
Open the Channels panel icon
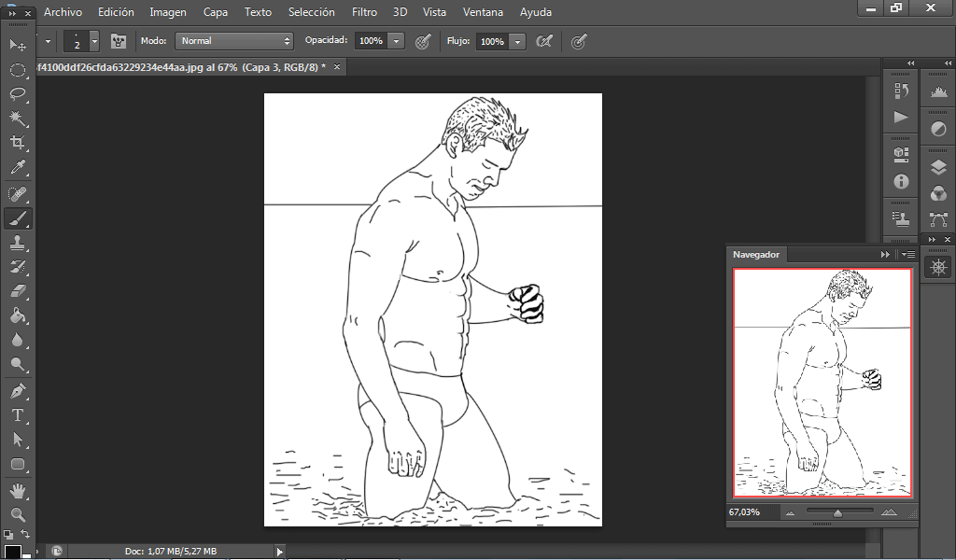938,194
